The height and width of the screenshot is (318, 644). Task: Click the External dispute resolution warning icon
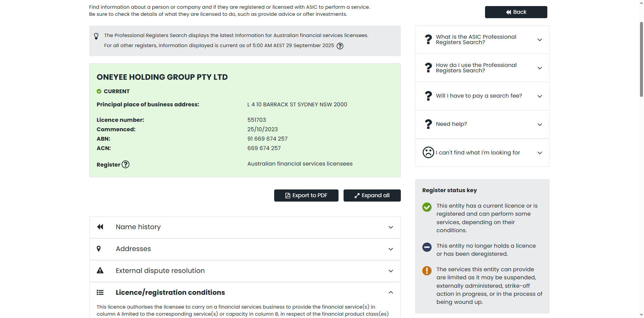click(x=100, y=271)
